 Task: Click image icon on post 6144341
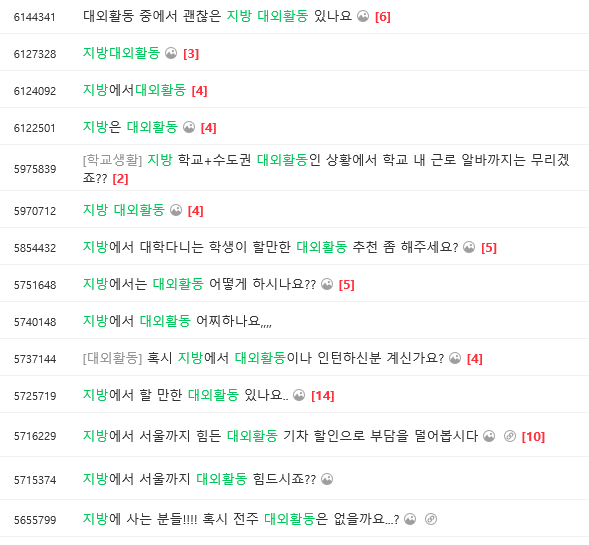click(x=363, y=16)
